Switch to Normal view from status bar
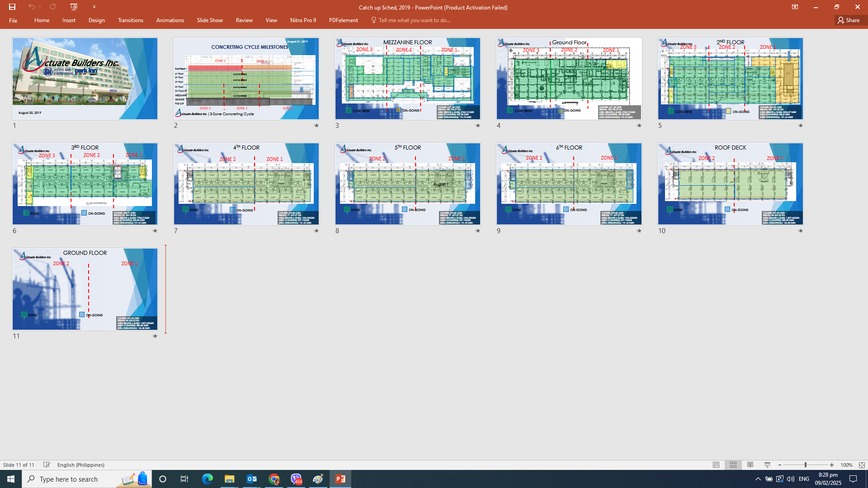The image size is (868, 488). (716, 465)
